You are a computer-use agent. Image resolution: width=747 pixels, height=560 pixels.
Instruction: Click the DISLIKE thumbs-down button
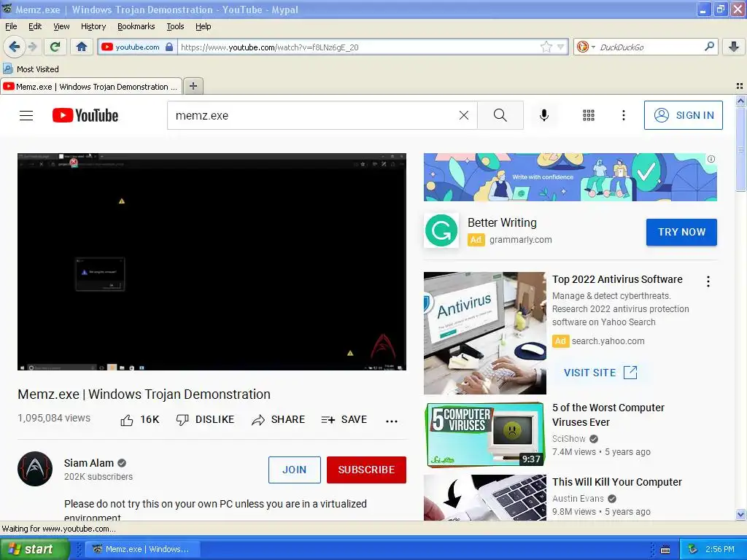[205, 419]
